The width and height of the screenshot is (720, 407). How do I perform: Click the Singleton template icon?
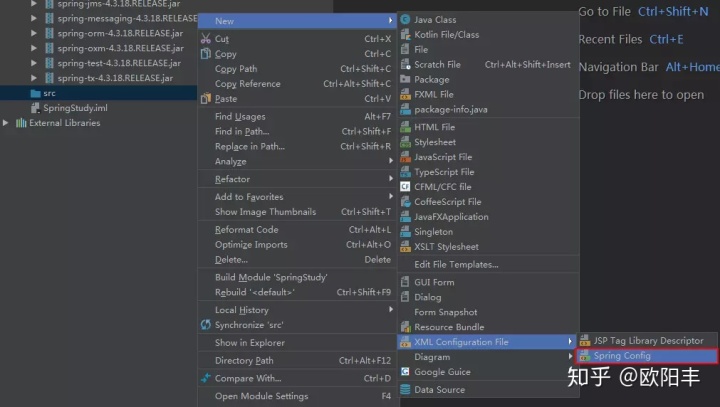(x=405, y=232)
